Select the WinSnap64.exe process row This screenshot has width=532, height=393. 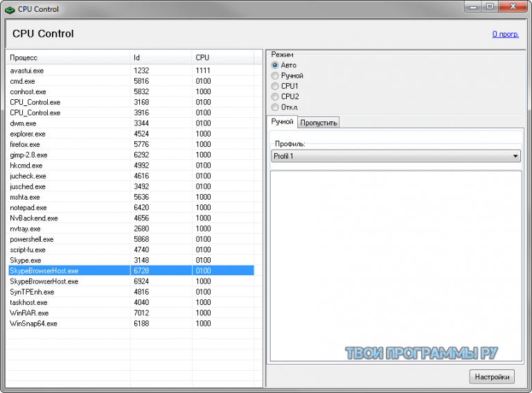click(x=131, y=323)
